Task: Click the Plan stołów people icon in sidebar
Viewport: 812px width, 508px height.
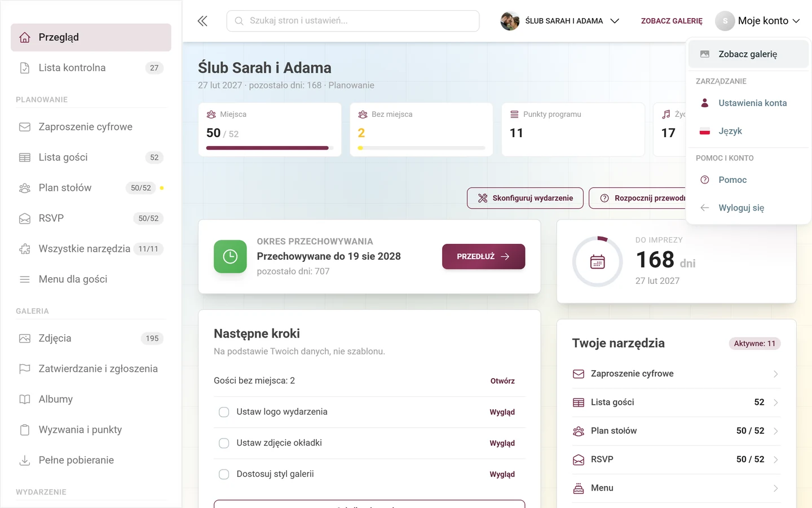Action: pos(25,188)
